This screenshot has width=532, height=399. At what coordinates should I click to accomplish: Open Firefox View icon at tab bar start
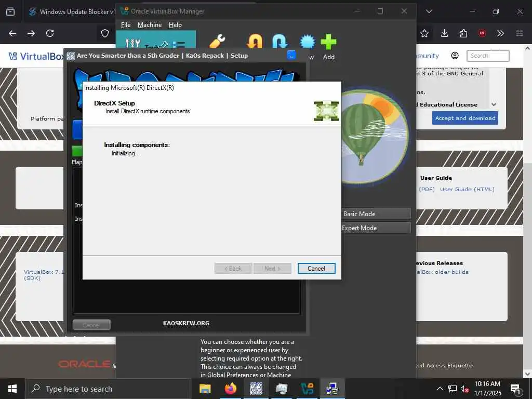[10, 11]
